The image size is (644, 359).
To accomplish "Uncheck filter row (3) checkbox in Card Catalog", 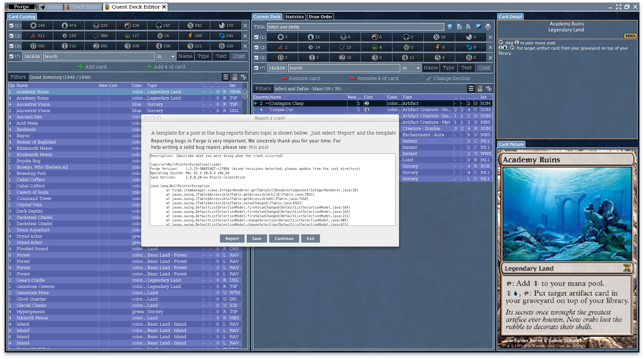I will (x=12, y=46).
